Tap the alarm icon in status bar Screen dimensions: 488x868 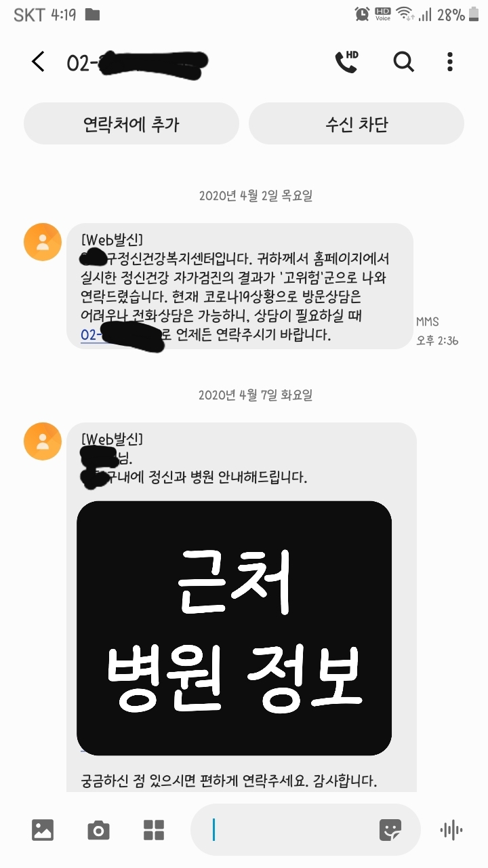coord(362,14)
